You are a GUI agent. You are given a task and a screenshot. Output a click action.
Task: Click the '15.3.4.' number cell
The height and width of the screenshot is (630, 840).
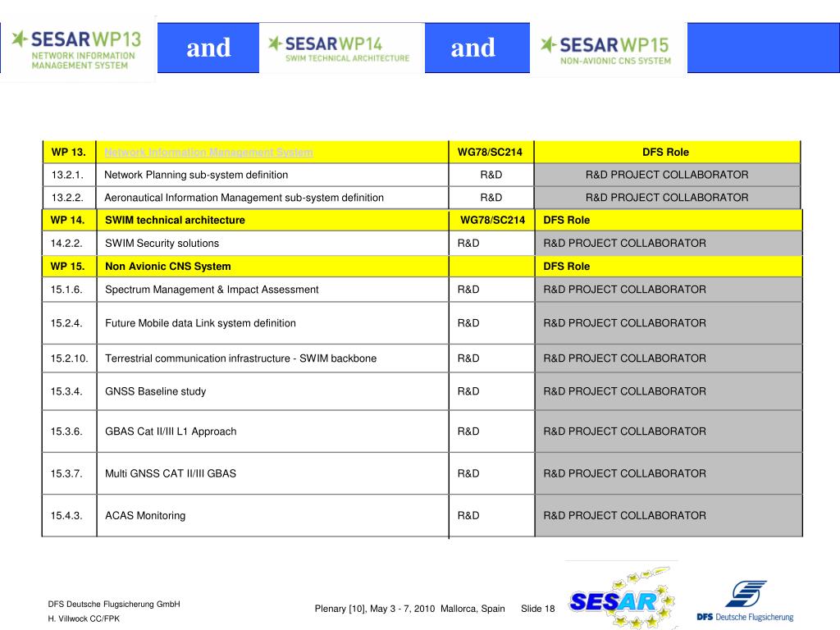pyautogui.click(x=67, y=391)
